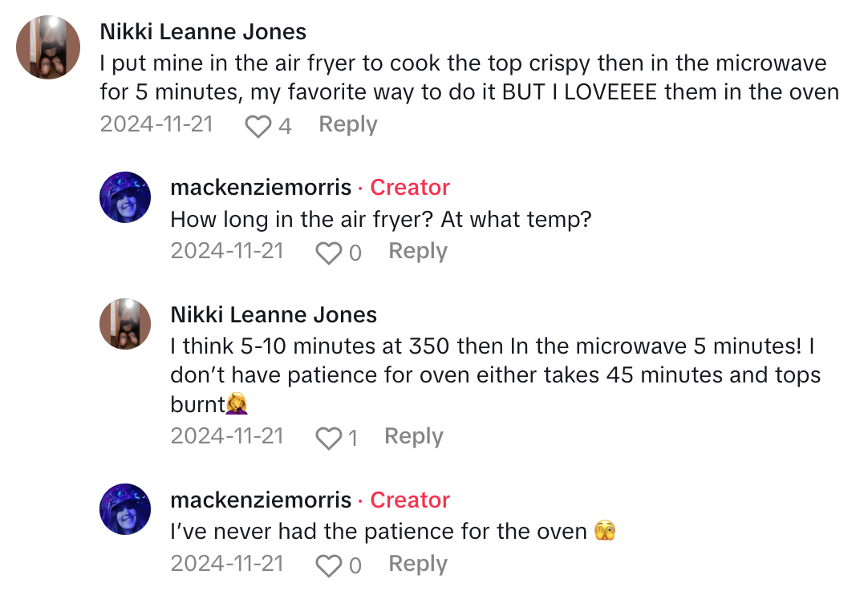Screen dimensions: 868x603
Task: Reply to the "5-10 minutes at 350" comment
Action: point(413,436)
